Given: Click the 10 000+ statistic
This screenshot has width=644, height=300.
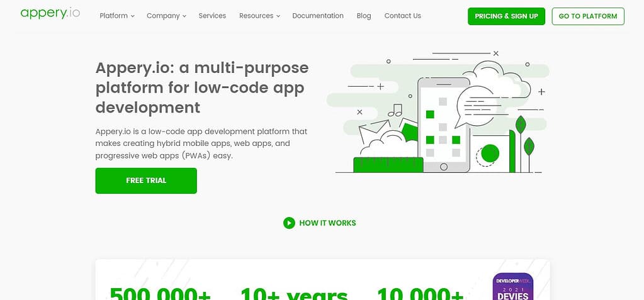Looking at the screenshot, I should (420, 293).
